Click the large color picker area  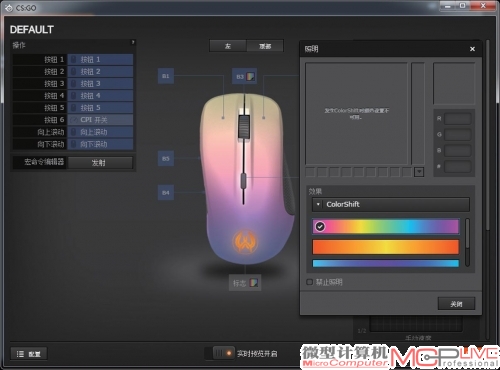coord(356,113)
